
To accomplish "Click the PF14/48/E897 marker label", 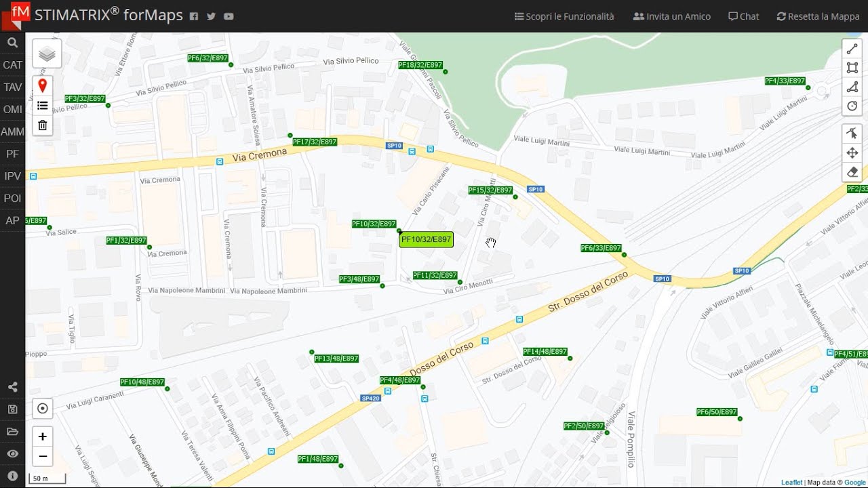I will 545,352.
